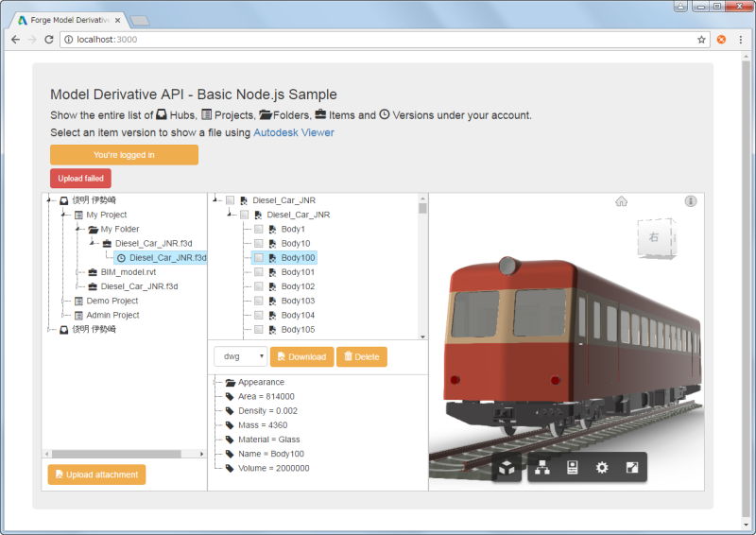Open the model browser structure icon

[x=542, y=468]
